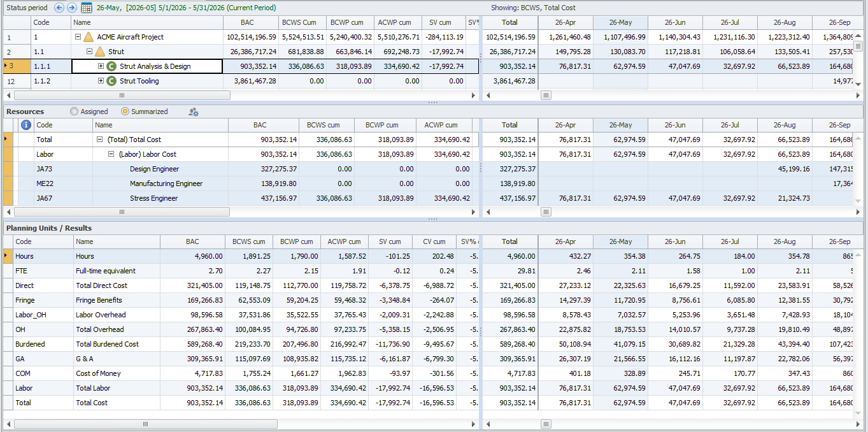Click the status period date range text
The image size is (868, 432).
186,8
